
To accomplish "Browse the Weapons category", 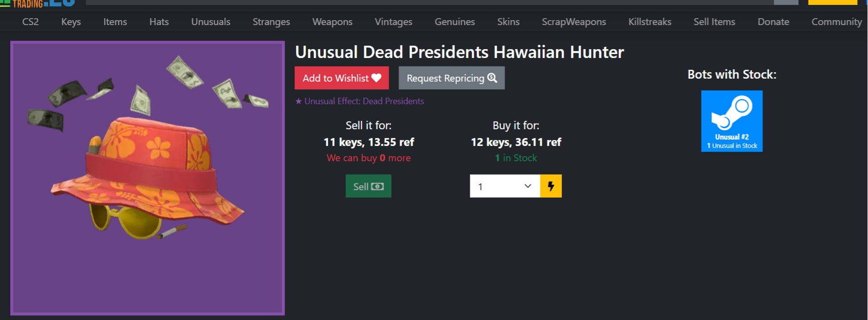I will coord(332,22).
